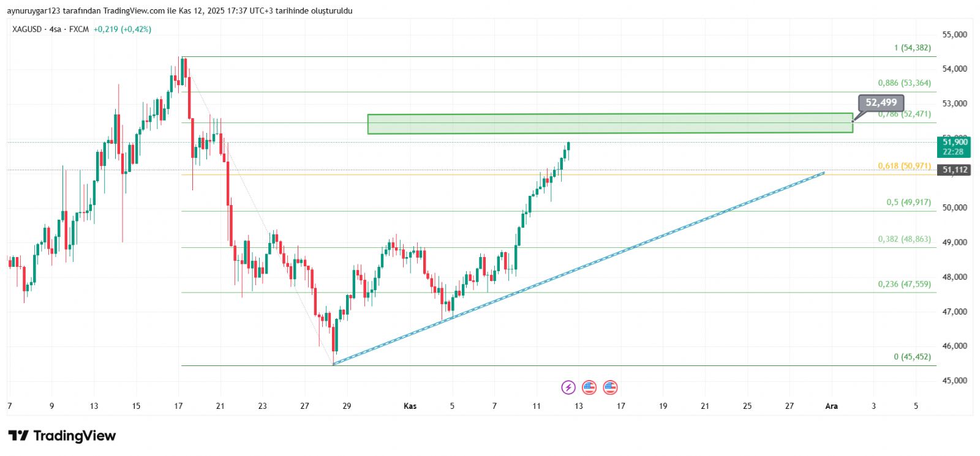Click the +0,219 (+0,42%) change value
This screenshot has height=456, width=980.
click(122, 29)
